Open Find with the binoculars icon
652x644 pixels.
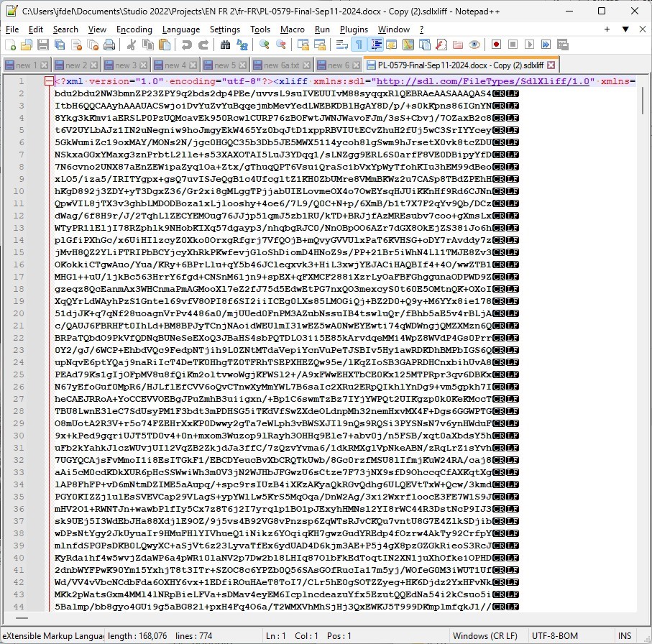coord(226,45)
